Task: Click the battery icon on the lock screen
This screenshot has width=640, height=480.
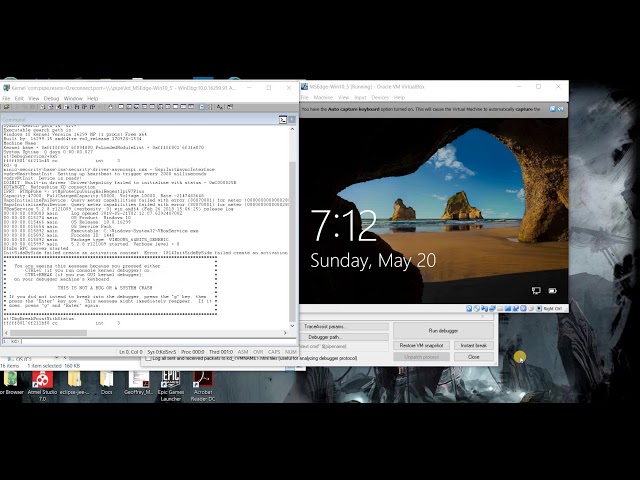Action: 553,291
